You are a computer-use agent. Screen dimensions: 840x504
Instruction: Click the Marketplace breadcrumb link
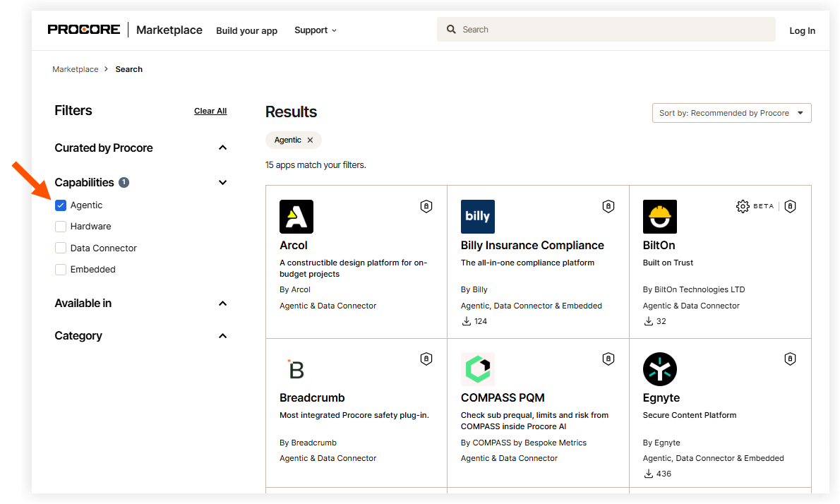point(76,69)
